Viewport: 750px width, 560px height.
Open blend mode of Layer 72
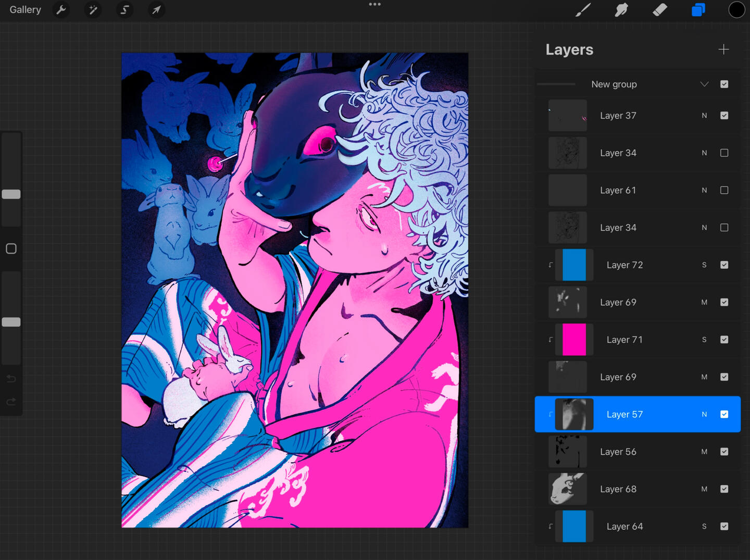pos(704,265)
